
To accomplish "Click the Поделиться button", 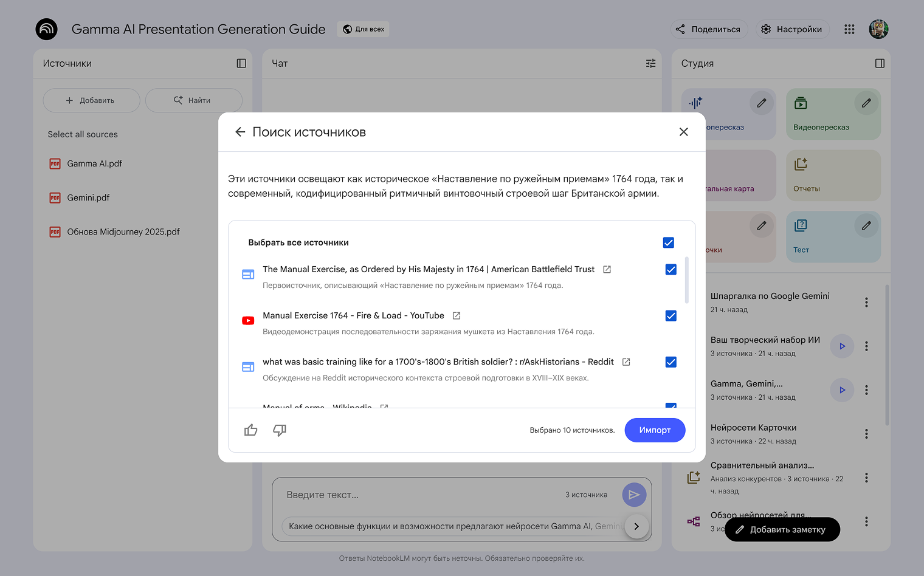I will coord(708,29).
